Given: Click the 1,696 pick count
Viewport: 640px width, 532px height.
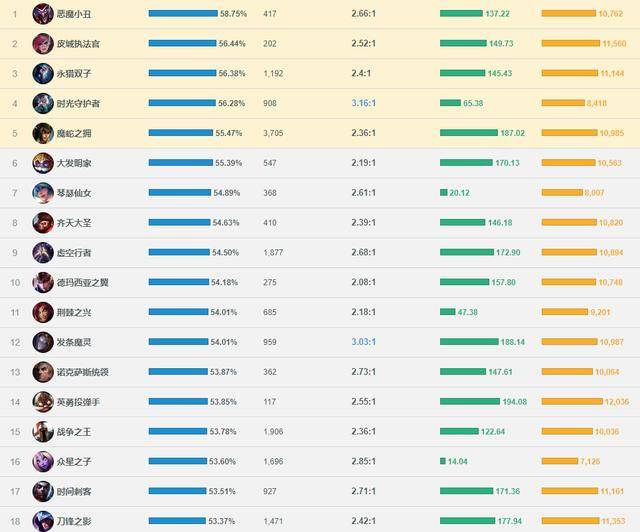Looking at the screenshot, I should 273,461.
